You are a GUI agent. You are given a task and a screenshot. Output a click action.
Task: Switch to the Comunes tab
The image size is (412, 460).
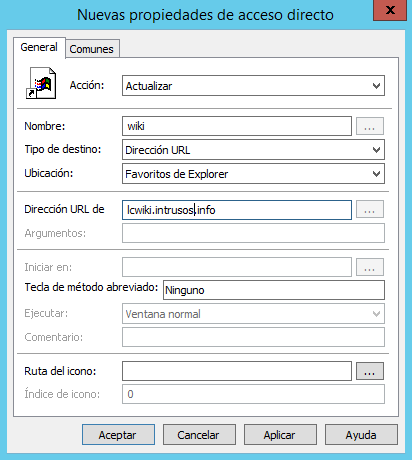[x=91, y=49]
